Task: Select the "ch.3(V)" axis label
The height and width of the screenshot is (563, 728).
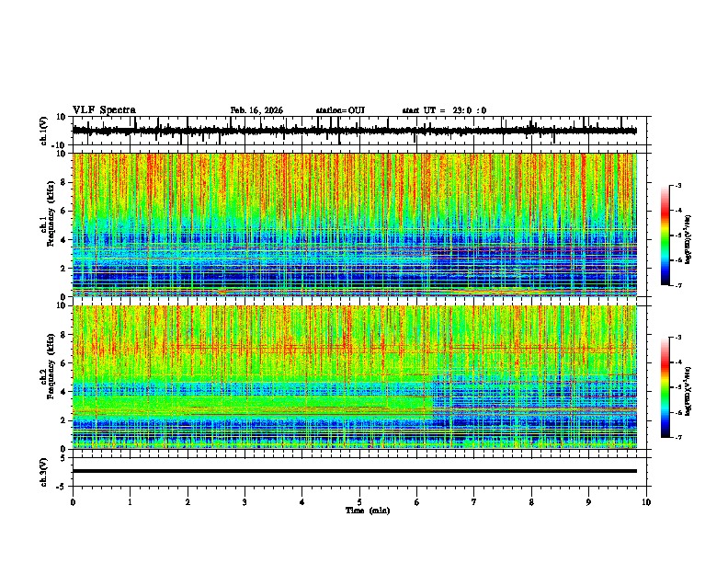Action: coord(43,472)
